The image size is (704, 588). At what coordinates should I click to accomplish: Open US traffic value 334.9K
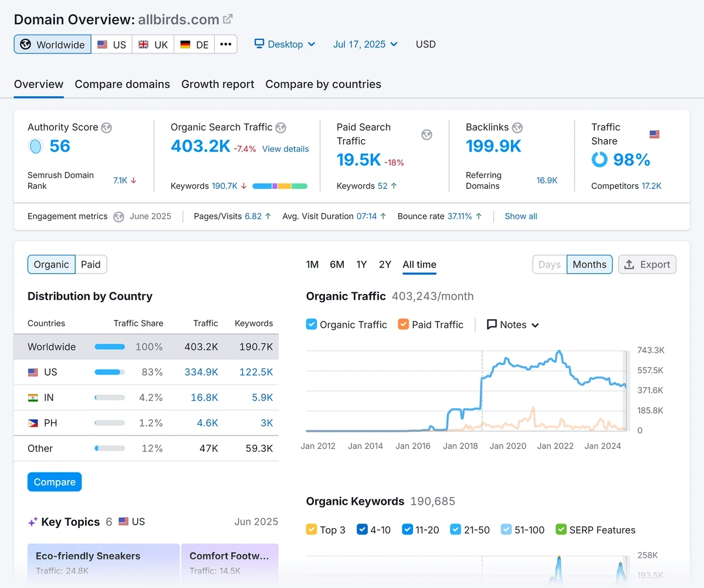click(x=201, y=372)
